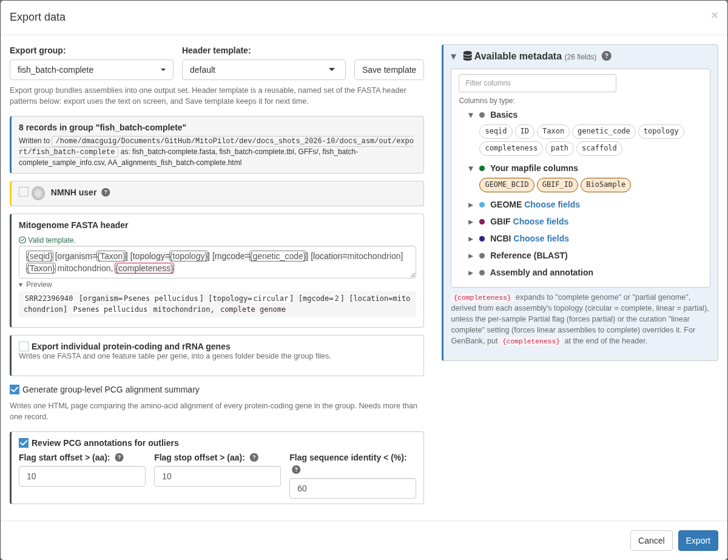Image resolution: width=728 pixels, height=560 pixels.
Task: Insert the path field chip
Action: coord(559,149)
